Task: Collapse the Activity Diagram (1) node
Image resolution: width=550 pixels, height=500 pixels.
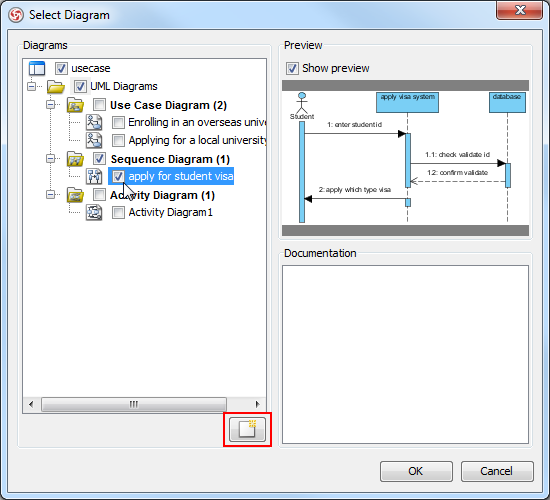Action: point(51,194)
